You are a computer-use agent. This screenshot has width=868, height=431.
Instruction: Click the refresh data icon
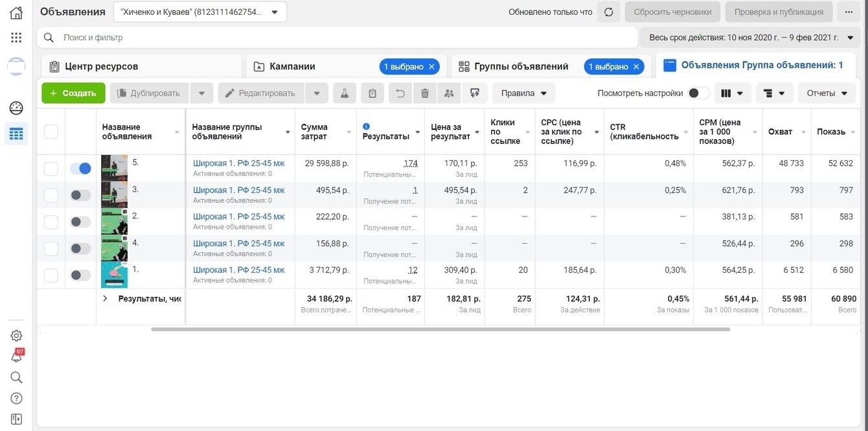click(x=608, y=12)
